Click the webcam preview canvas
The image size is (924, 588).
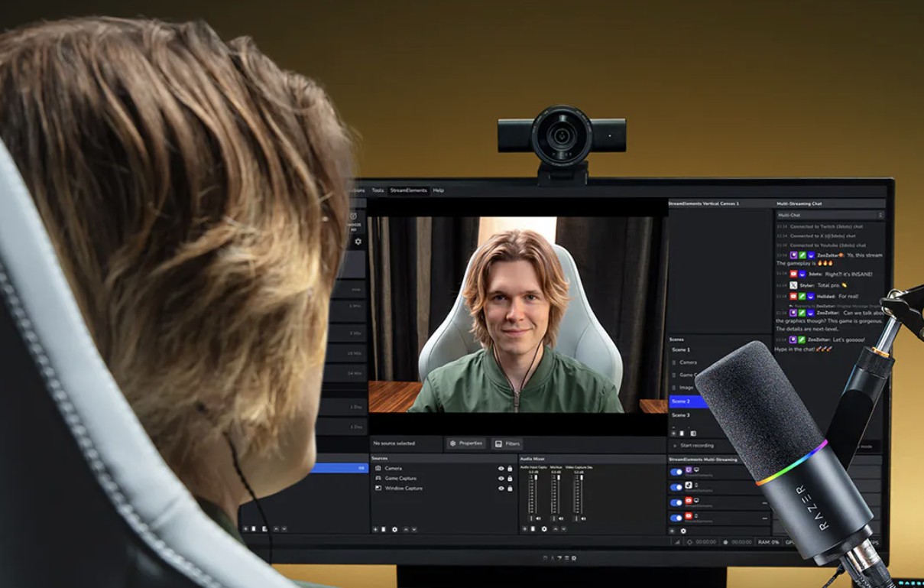(x=518, y=314)
